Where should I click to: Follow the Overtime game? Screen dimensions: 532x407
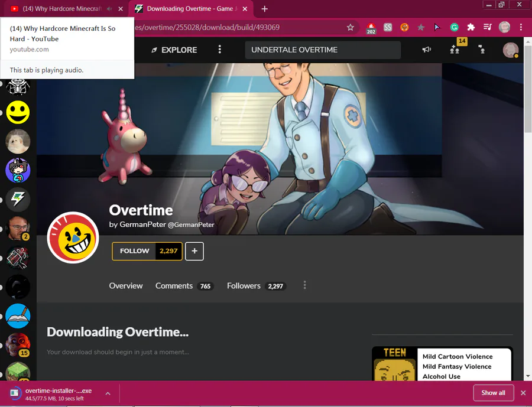pos(134,251)
